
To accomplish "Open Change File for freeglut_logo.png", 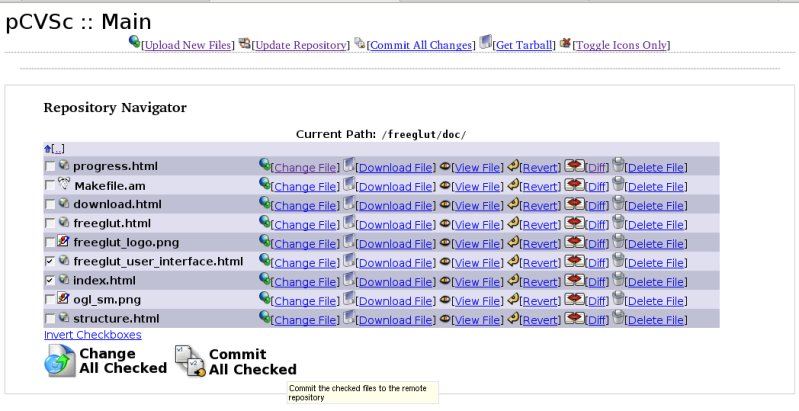I will (x=305, y=243).
